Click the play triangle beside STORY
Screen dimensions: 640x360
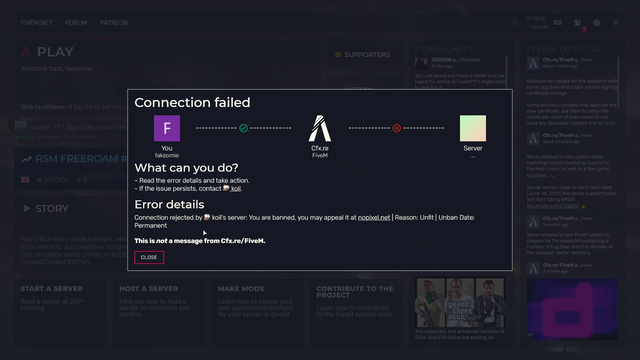point(27,209)
